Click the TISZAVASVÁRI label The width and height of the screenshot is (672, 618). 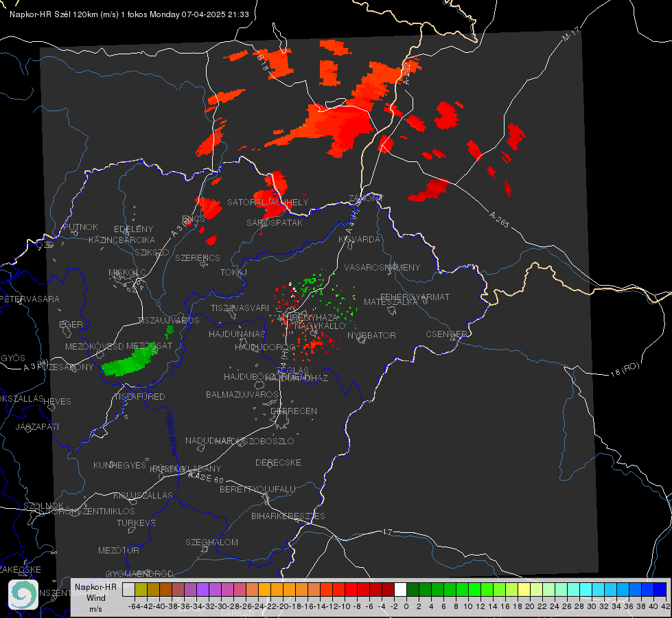coord(240,308)
